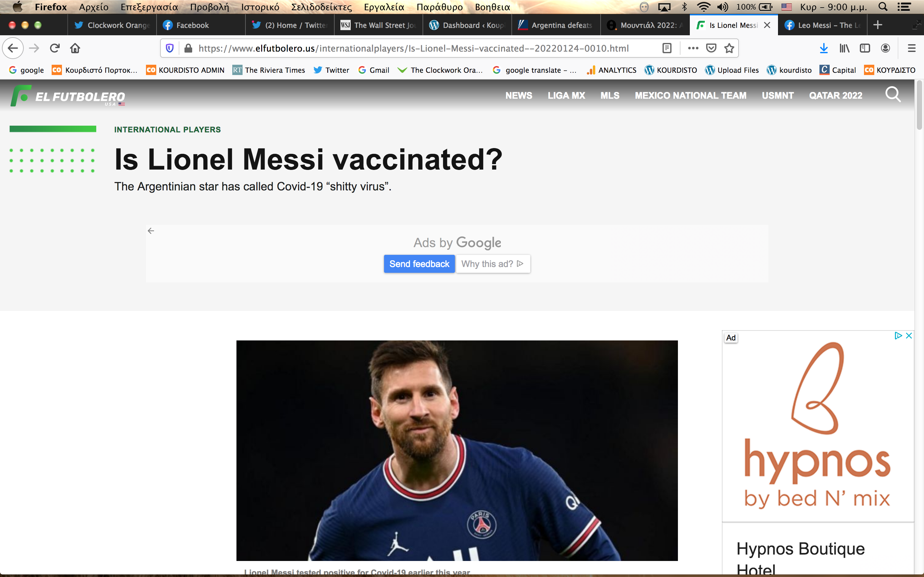Open tracking protection shield icon

pyautogui.click(x=170, y=48)
